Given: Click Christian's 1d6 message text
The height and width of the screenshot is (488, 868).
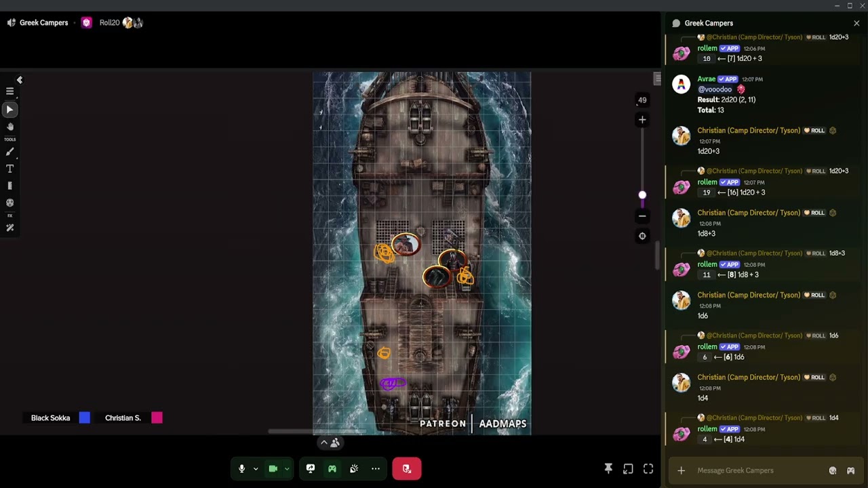Looking at the screenshot, I should coord(703,316).
